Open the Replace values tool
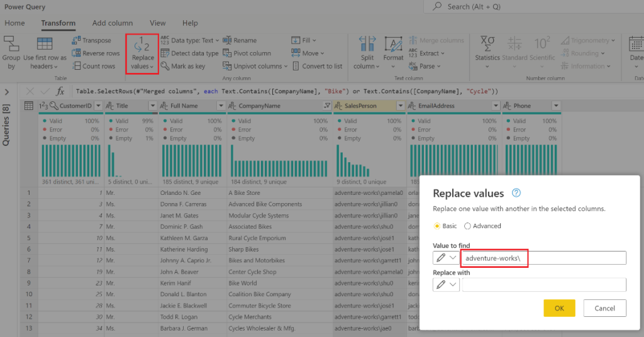The image size is (644, 337). [x=142, y=54]
